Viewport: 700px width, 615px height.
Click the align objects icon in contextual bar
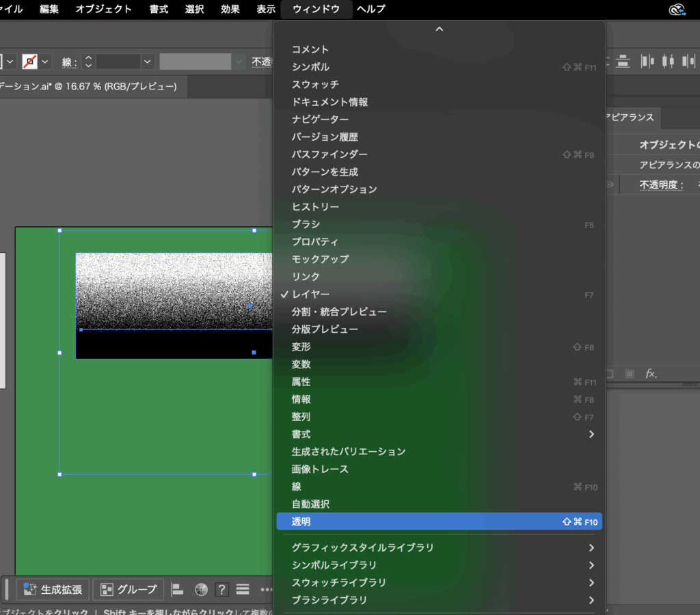pos(177,589)
